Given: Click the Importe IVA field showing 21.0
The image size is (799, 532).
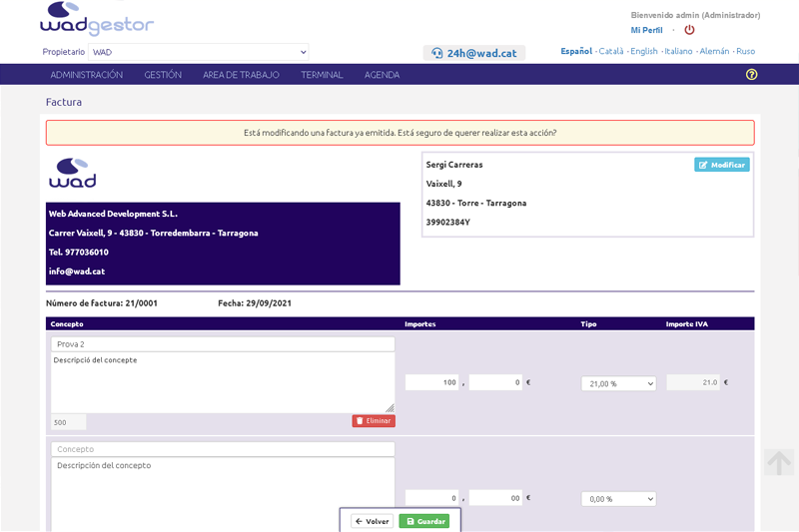Looking at the screenshot, I should pos(693,382).
